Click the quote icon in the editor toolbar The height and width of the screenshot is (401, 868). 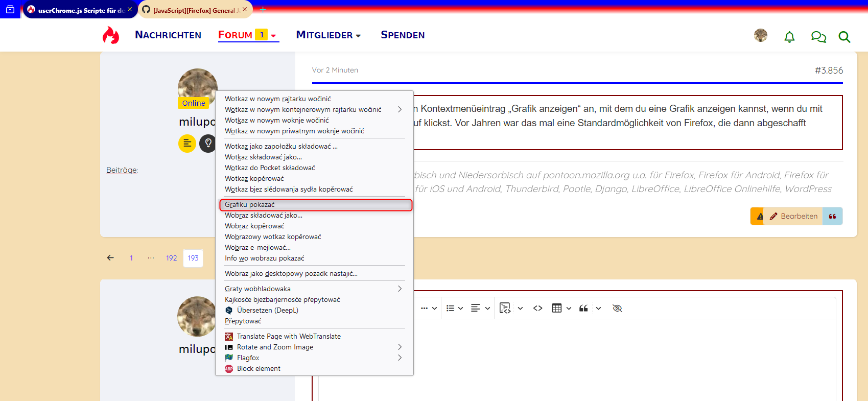coord(583,308)
